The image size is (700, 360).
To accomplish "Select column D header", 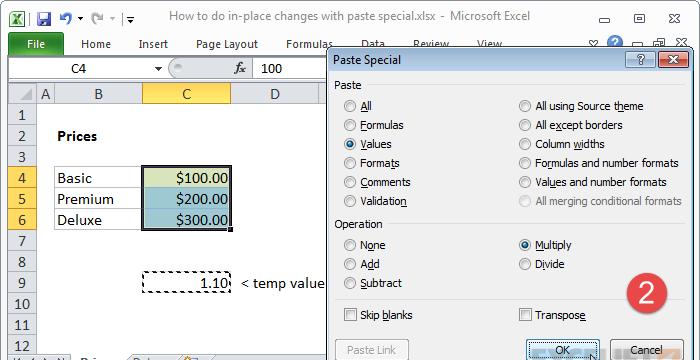I will tap(275, 94).
